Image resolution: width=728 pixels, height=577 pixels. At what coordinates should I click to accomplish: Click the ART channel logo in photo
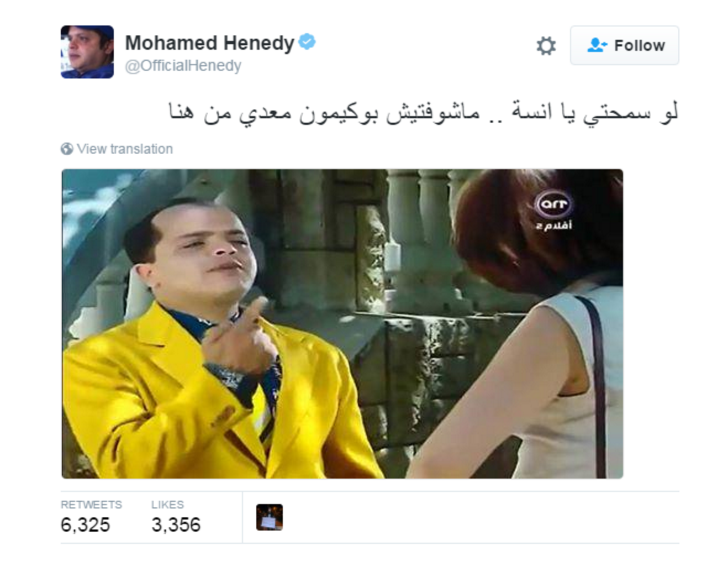553,204
